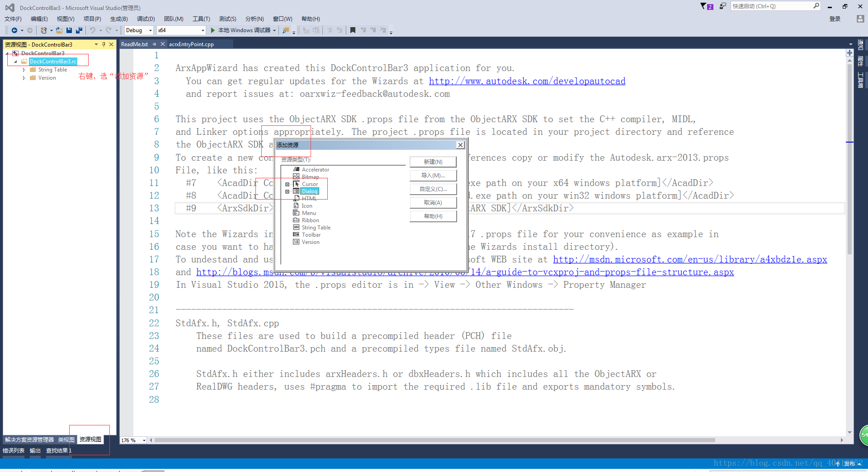This screenshot has height=472, width=868.
Task: Toggle auto-hide pin on Resource View panel
Action: (x=104, y=44)
